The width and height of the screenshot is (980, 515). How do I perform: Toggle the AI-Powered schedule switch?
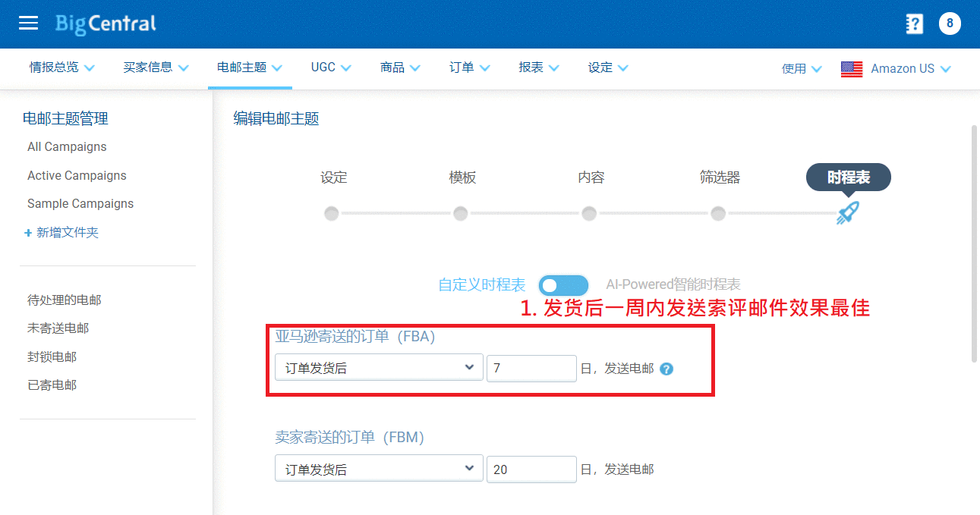click(563, 285)
